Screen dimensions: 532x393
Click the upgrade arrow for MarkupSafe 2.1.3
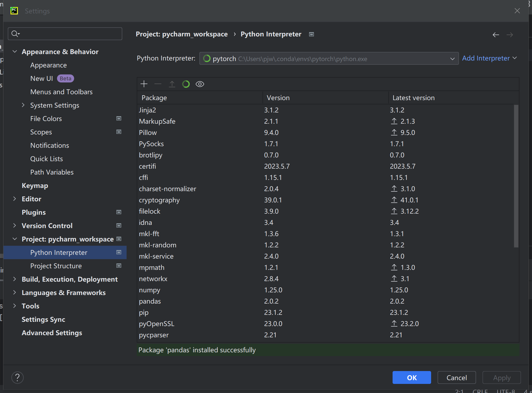394,121
